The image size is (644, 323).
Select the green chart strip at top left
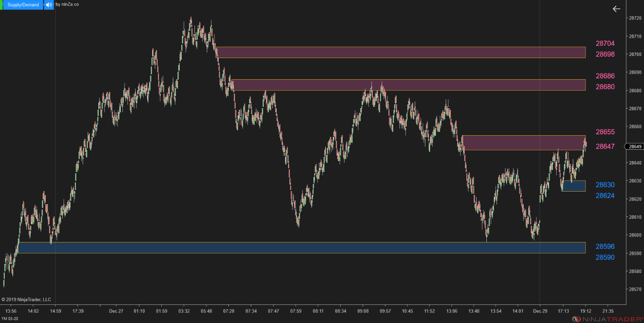(2, 4)
